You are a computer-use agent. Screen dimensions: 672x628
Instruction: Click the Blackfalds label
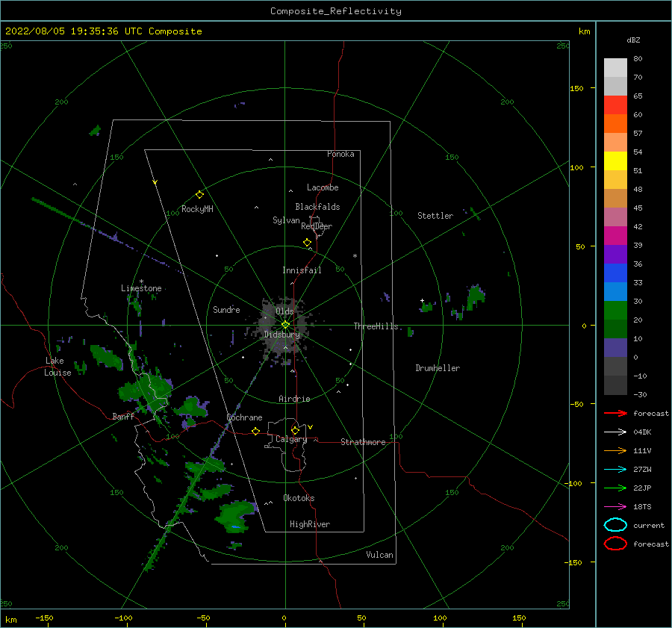pos(317,207)
